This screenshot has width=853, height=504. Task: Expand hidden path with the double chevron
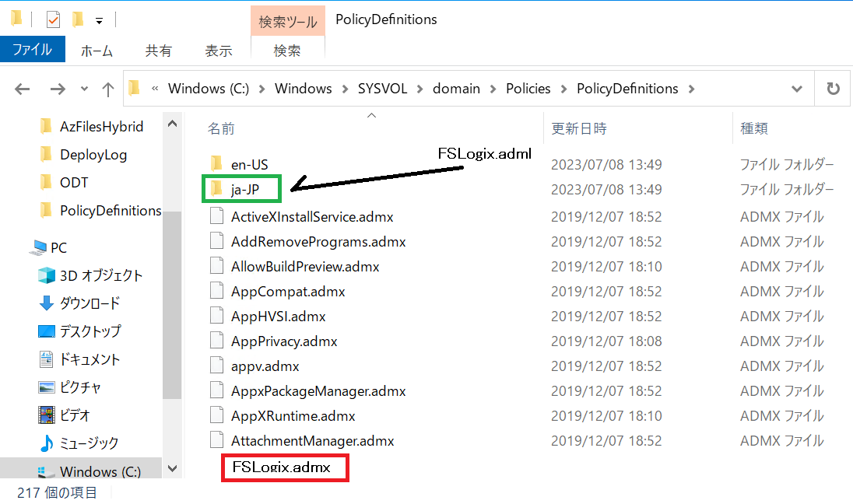[x=155, y=89]
